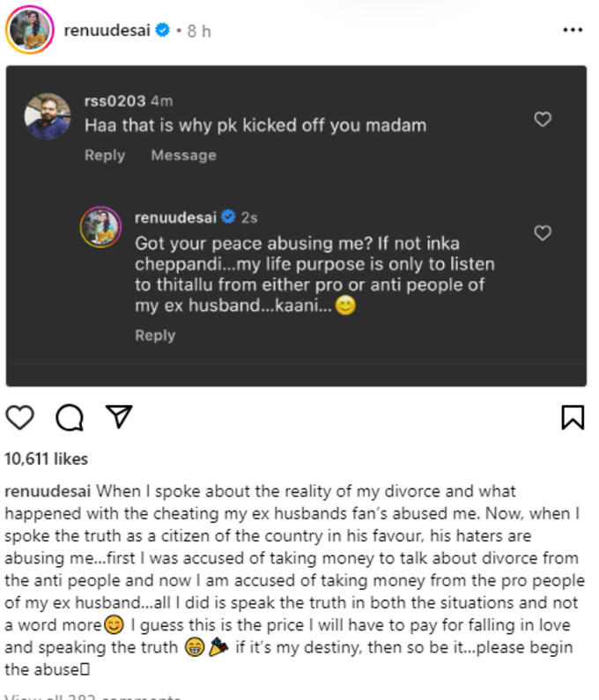Open rss0203 commenter avatar
The width and height of the screenshot is (599, 700).
point(48,116)
